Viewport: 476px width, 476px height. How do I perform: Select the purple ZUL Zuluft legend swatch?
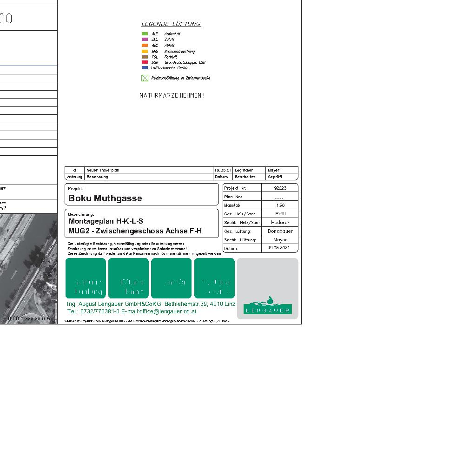pyautogui.click(x=145, y=40)
